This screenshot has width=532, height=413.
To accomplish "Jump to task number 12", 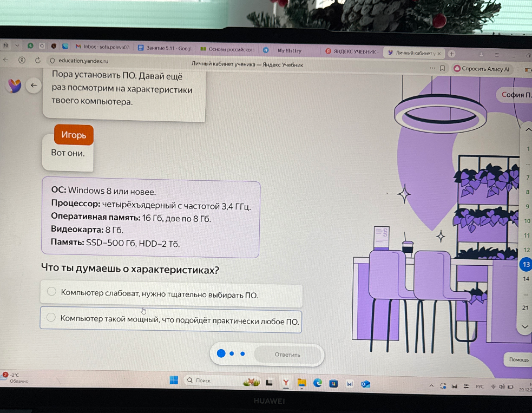I will (526, 250).
